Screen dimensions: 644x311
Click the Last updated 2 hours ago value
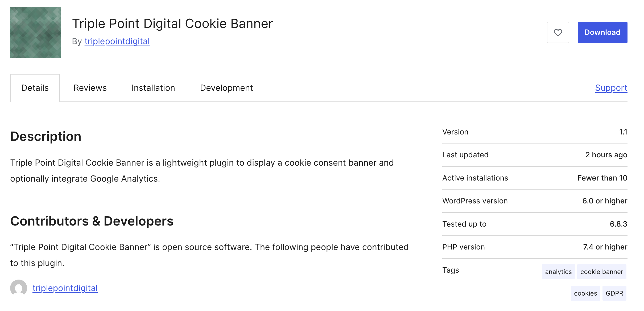[606, 155]
